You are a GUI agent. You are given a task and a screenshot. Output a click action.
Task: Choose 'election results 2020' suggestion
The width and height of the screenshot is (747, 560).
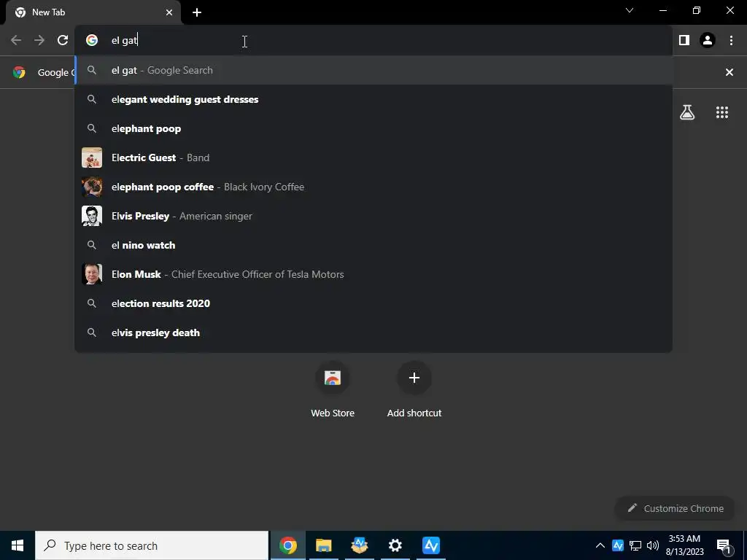tap(373, 303)
